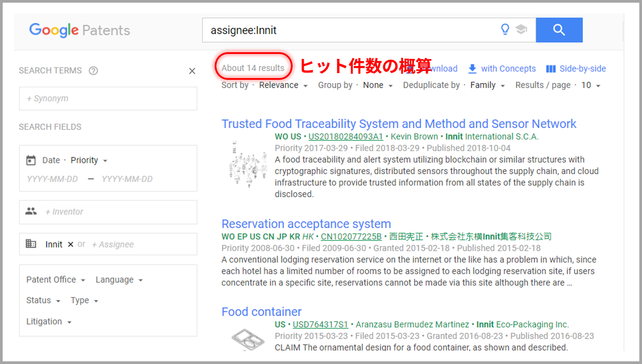Image resolution: width=642 pixels, height=364 pixels.
Task: Click inventor Aranzasu Bermudez Martinez text
Action: pos(413,324)
